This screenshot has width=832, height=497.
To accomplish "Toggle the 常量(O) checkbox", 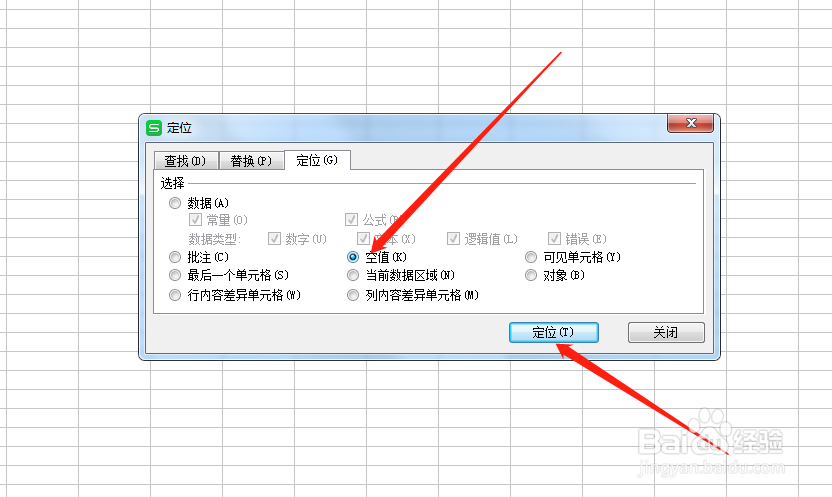I will click(x=195, y=220).
